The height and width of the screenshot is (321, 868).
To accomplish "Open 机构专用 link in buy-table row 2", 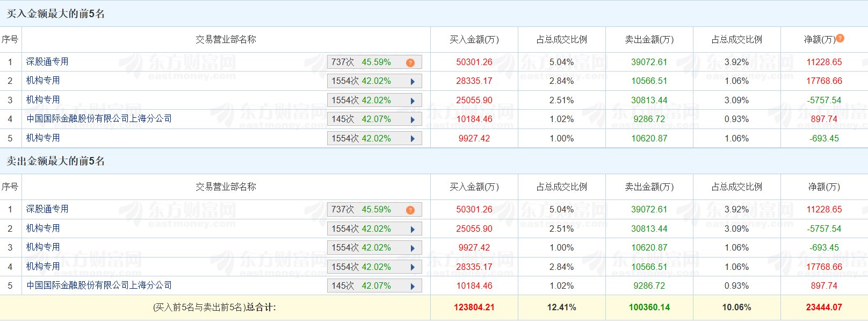I will coord(43,81).
